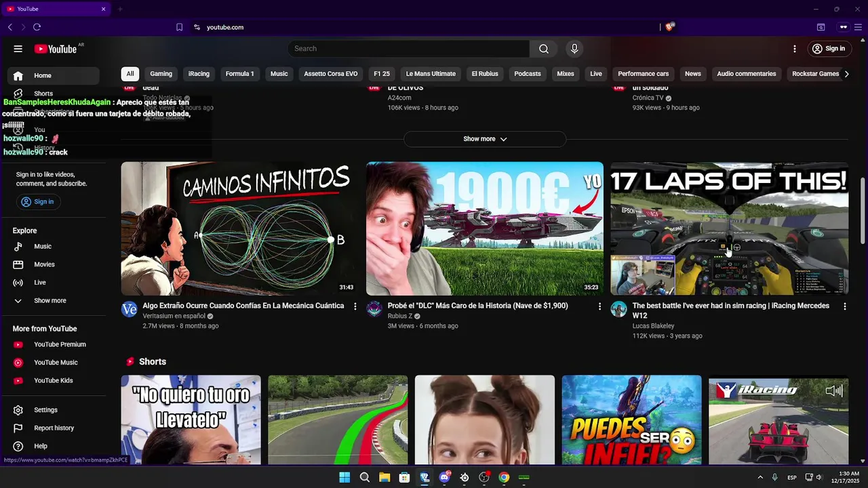The height and width of the screenshot is (488, 868).
Task: Open a new browser tab
Action: point(120,9)
